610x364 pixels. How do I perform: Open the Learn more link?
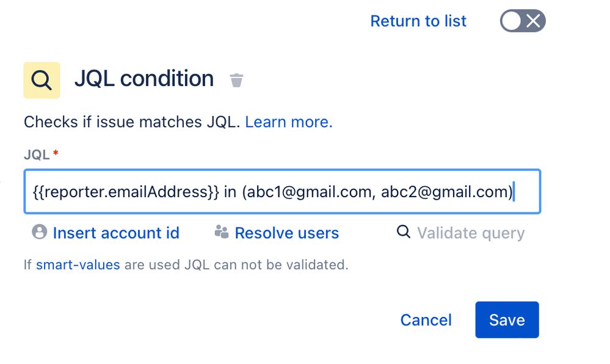coord(289,122)
